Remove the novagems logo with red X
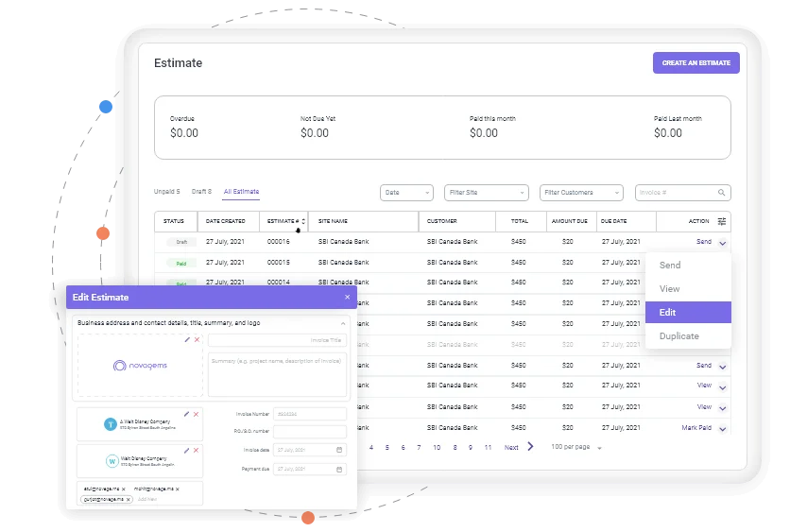Image resolution: width=790 pixels, height=532 pixels. (x=197, y=339)
